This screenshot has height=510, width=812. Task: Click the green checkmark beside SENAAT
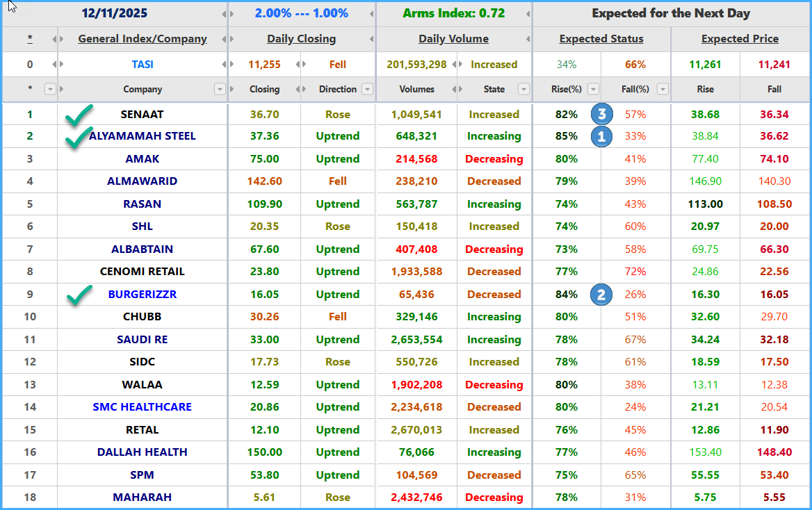point(79,115)
